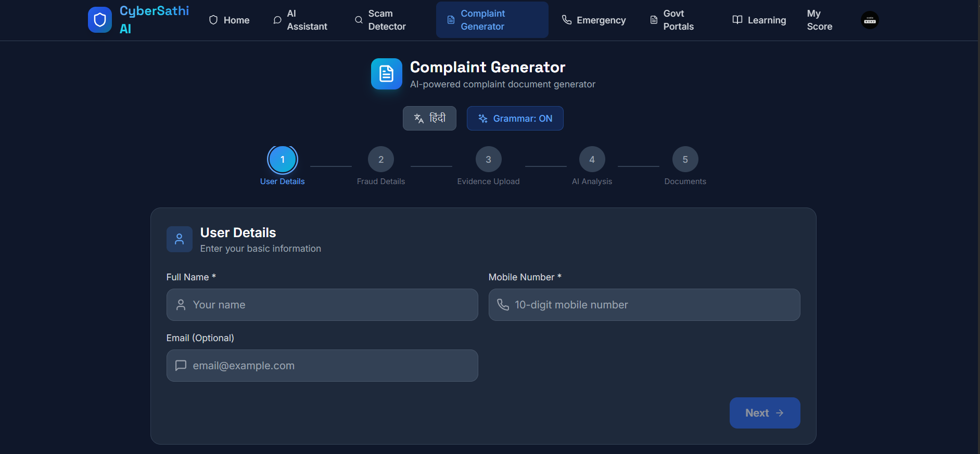Click the message icon in Email field
The image size is (980, 454).
pos(181,366)
